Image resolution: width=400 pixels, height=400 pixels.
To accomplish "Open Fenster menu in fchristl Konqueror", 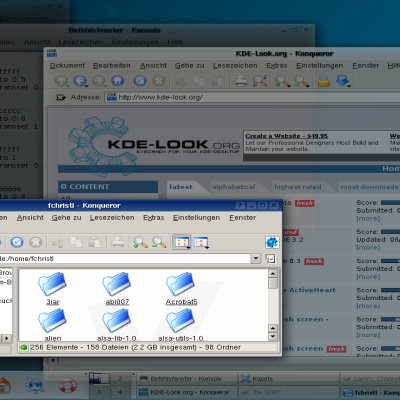I will click(x=242, y=218).
